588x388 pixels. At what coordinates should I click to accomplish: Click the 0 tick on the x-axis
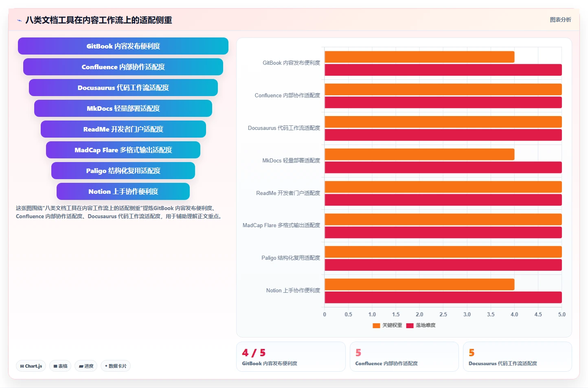325,315
